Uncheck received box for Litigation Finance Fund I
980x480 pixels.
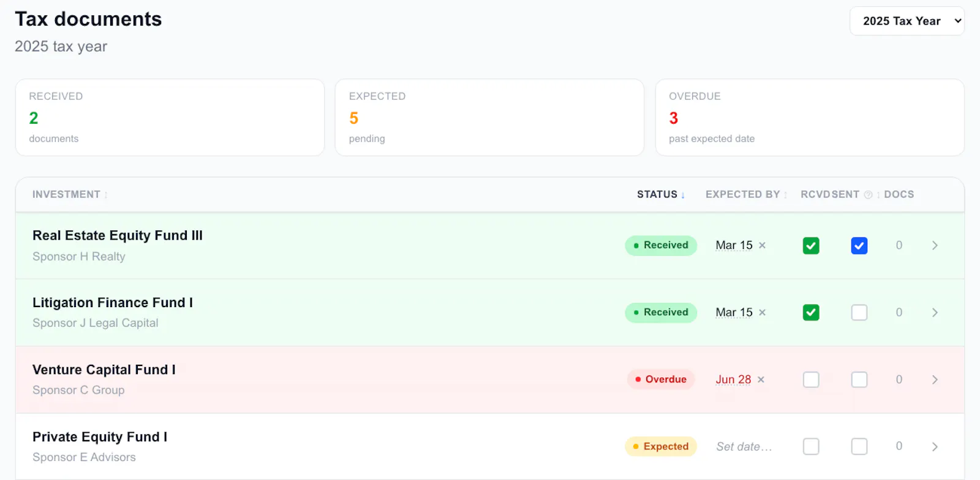pos(811,313)
